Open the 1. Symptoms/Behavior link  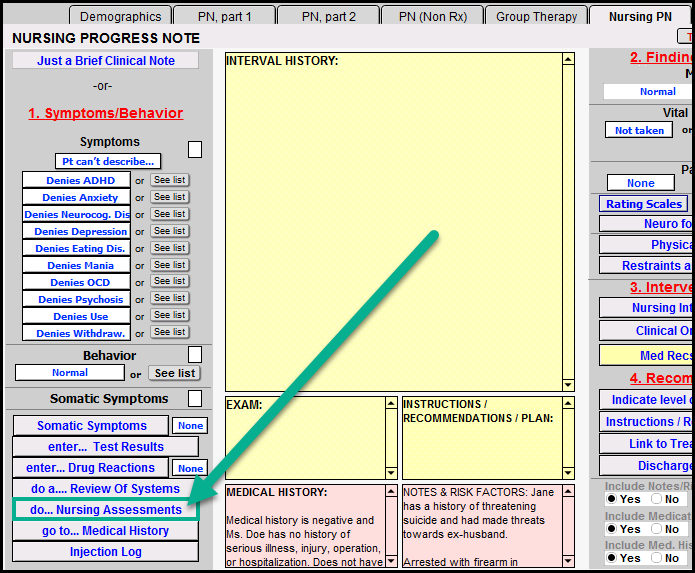pos(106,113)
